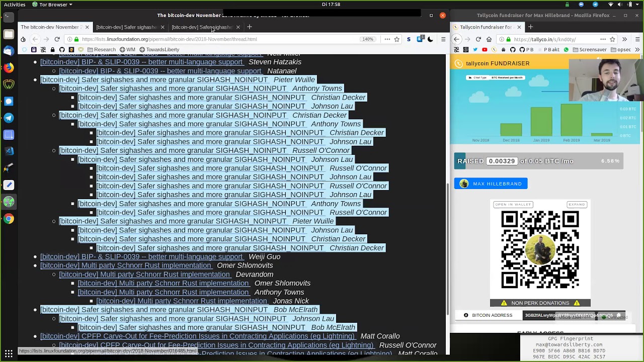Open BIP- & SLIP-0039 post by Steven Hatzakis
This screenshot has width=644, height=362.
point(141,62)
